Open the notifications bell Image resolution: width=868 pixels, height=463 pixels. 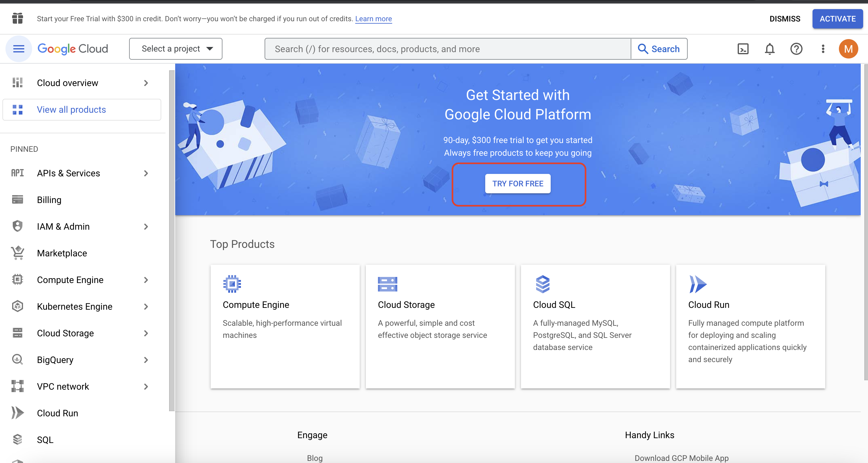(770, 49)
